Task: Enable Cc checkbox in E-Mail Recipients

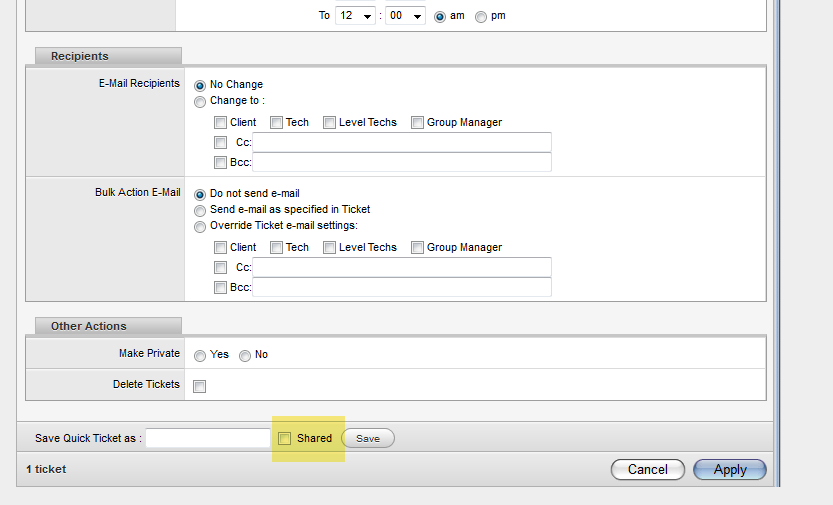Action: pyautogui.click(x=220, y=142)
